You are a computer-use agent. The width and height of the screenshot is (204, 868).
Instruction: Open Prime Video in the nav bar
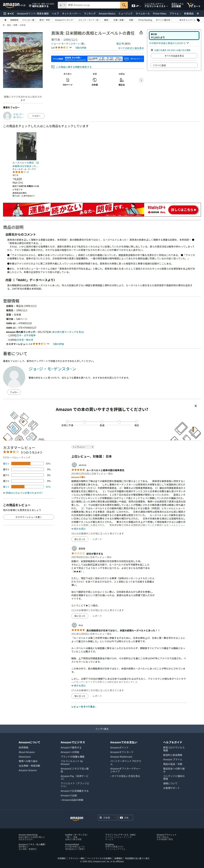(160, 13)
